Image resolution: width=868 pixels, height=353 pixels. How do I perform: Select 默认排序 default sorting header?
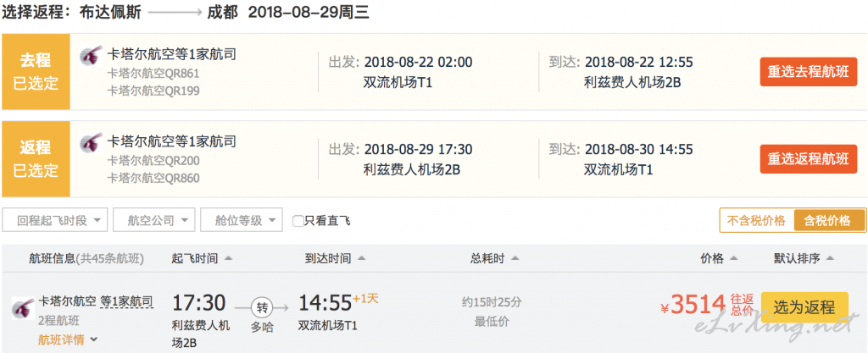(804, 258)
